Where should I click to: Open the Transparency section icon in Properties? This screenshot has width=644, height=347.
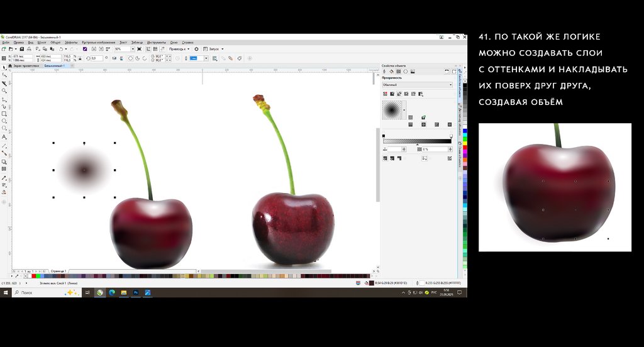(398, 72)
